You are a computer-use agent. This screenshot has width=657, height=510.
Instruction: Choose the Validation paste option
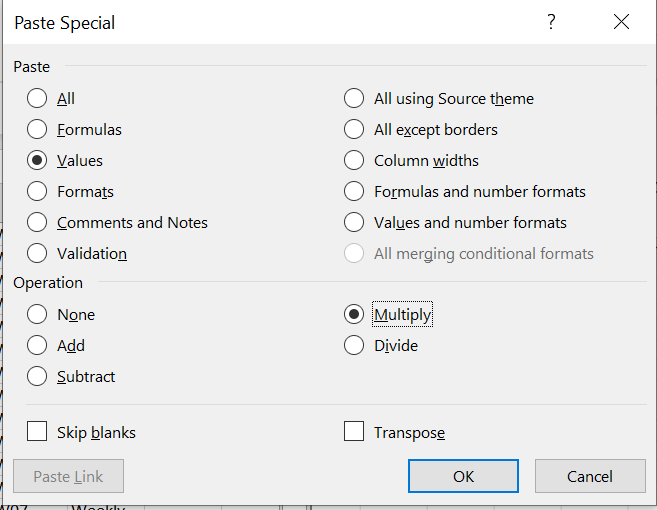[x=38, y=253]
